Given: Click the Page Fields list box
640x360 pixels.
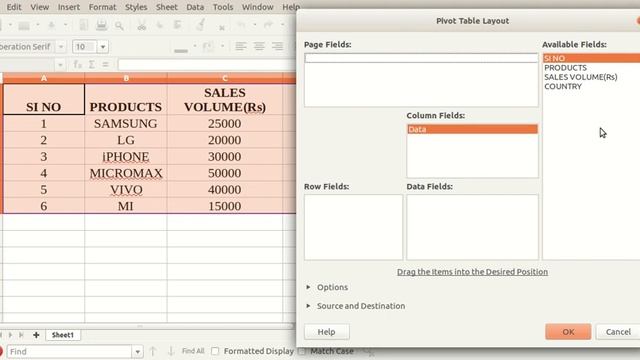Looking at the screenshot, I should 421,80.
